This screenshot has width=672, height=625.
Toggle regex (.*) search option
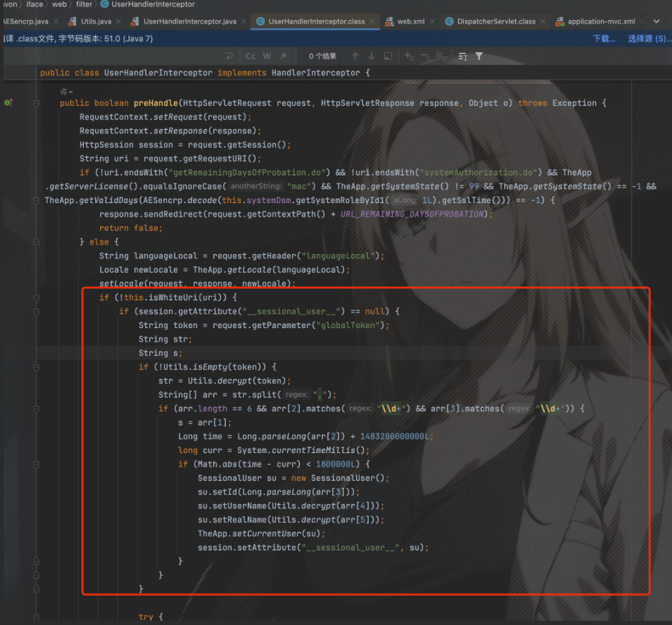click(283, 56)
